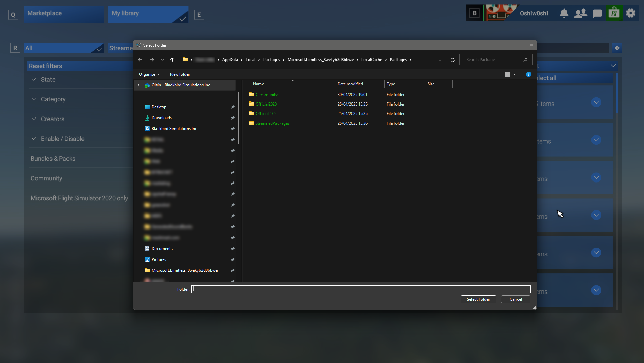
Task: Click the Folder path input field
Action: (x=361, y=289)
